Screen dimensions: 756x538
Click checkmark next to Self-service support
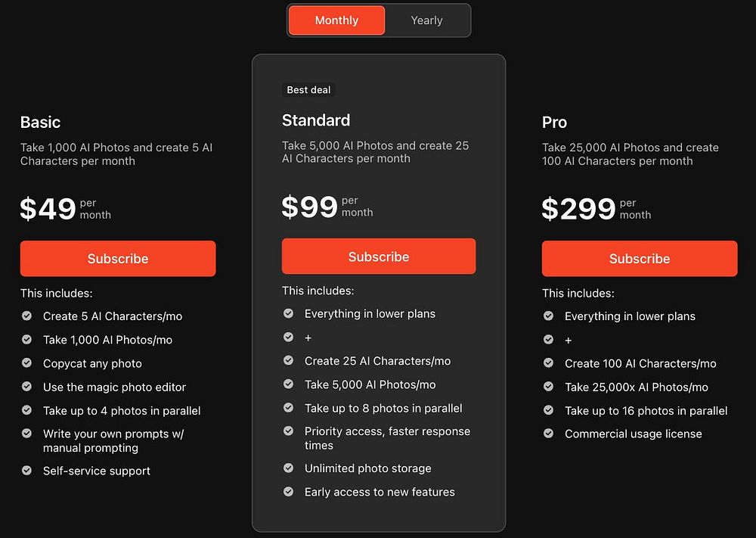coord(27,471)
